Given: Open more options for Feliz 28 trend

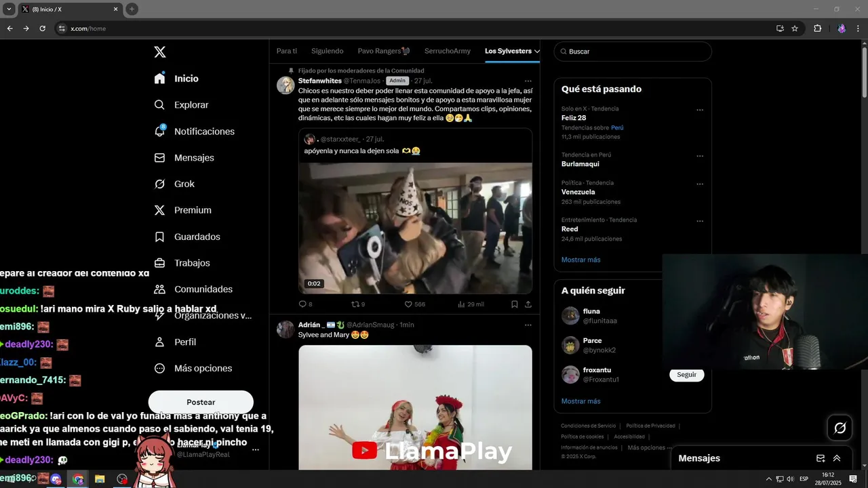Looking at the screenshot, I should click(700, 110).
